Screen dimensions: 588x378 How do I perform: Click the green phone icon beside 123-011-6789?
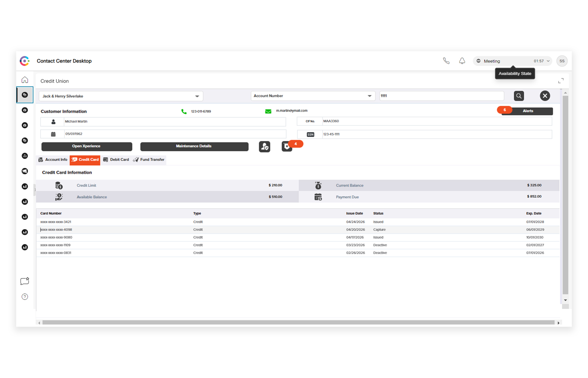coord(184,112)
